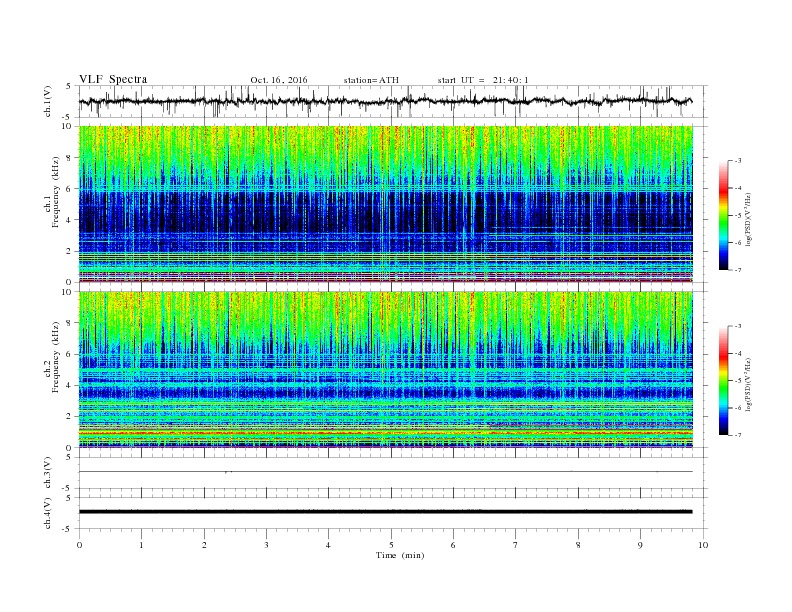The width and height of the screenshot is (792, 612).
Task: Click the ch.1 color scale bar
Action: (x=723, y=215)
